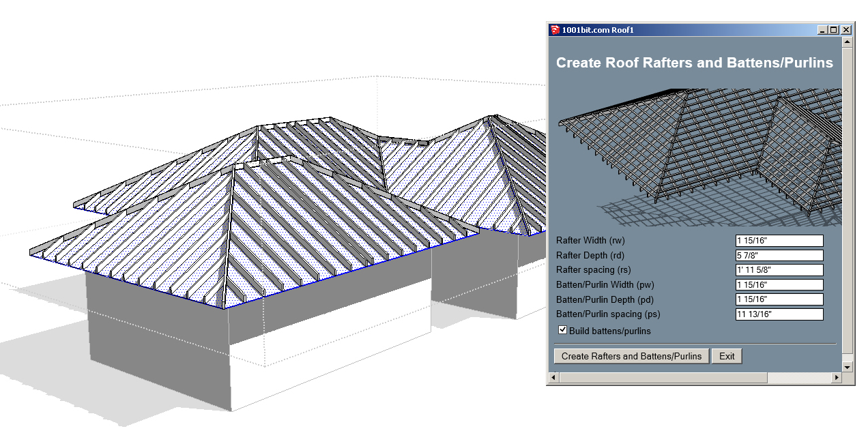Click the SketchUp icon in dialog title bar

(x=555, y=30)
